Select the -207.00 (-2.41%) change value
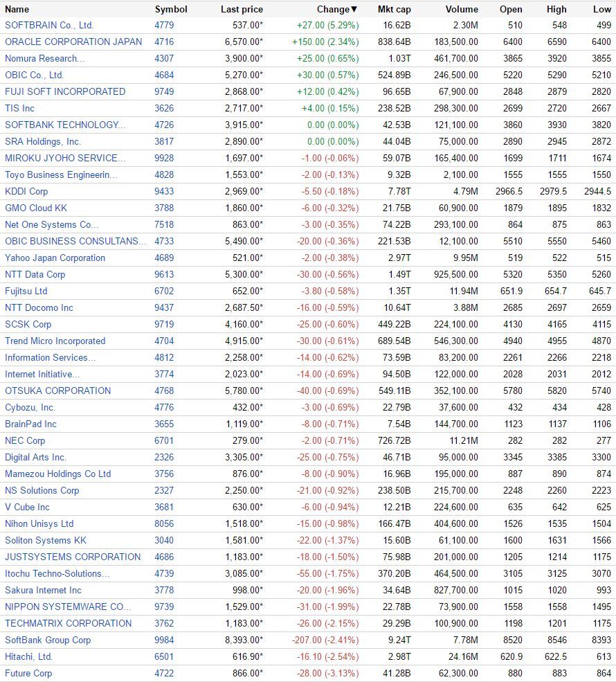616x682 pixels. coord(325,640)
